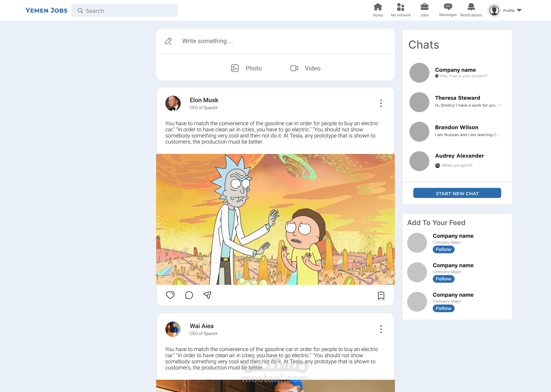Open the Notifications bell
Image resolution: width=551 pixels, height=392 pixels.
471,7
